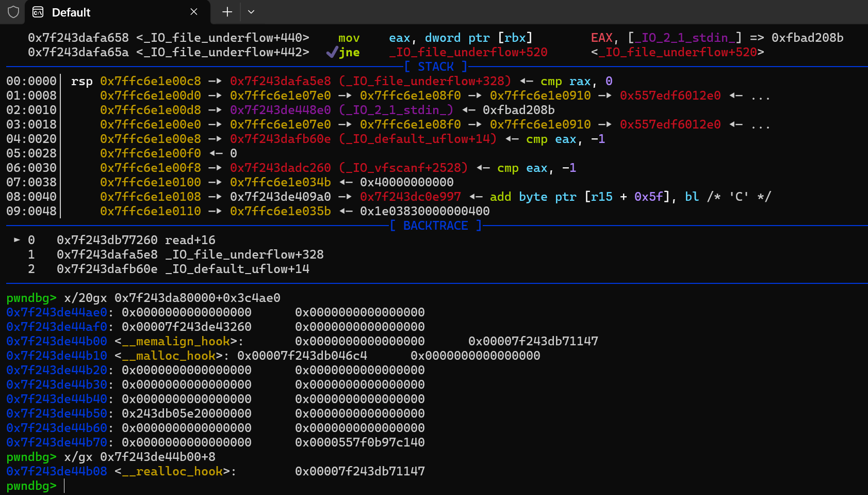Click the value 0x40000000000
Screen dimensions: 868x495
[x=407, y=182]
